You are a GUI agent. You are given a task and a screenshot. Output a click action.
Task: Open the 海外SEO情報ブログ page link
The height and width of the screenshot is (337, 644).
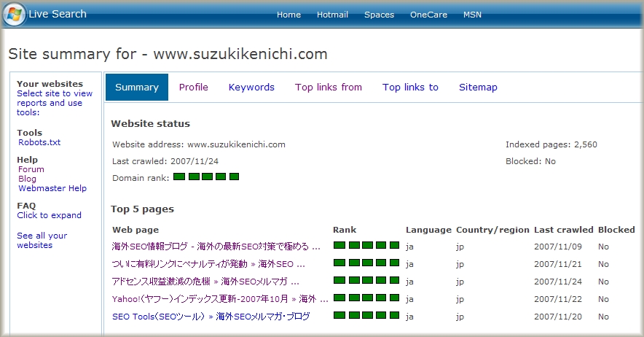216,247
